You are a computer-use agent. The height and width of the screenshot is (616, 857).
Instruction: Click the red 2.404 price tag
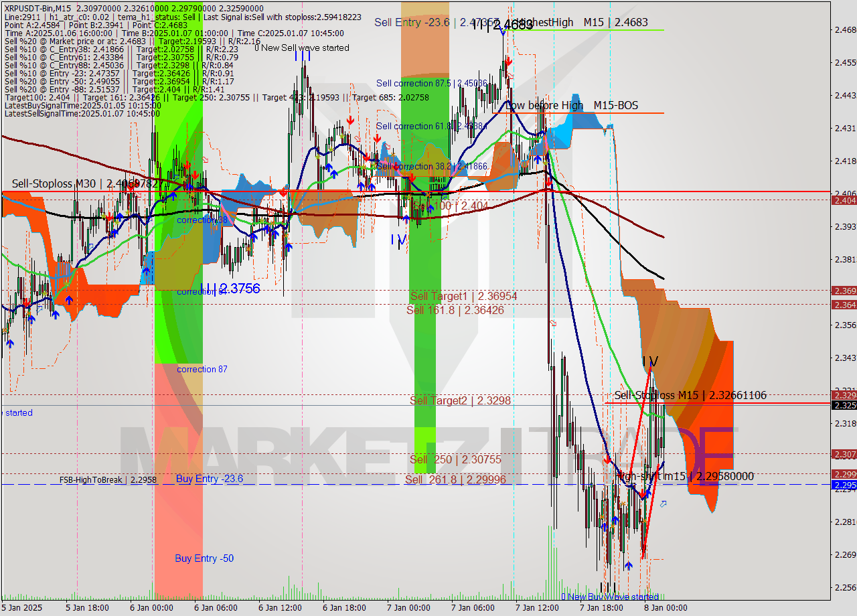pos(844,200)
